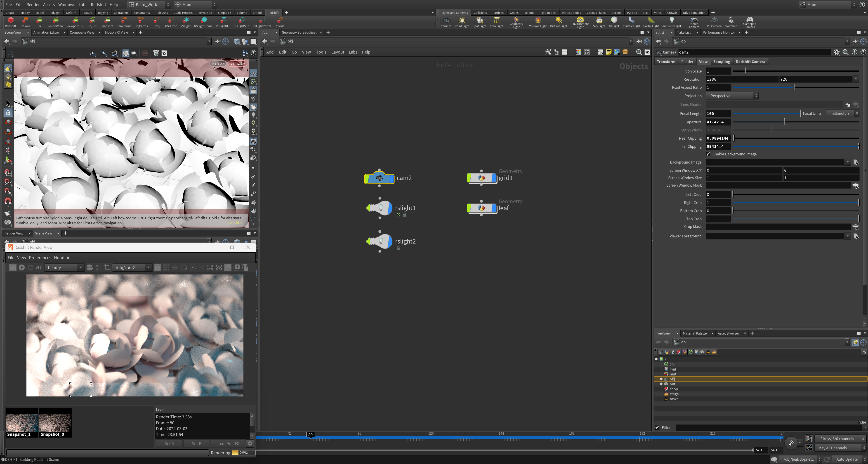Create a Sky Light
The width and height of the screenshot is (868, 464).
599,22
